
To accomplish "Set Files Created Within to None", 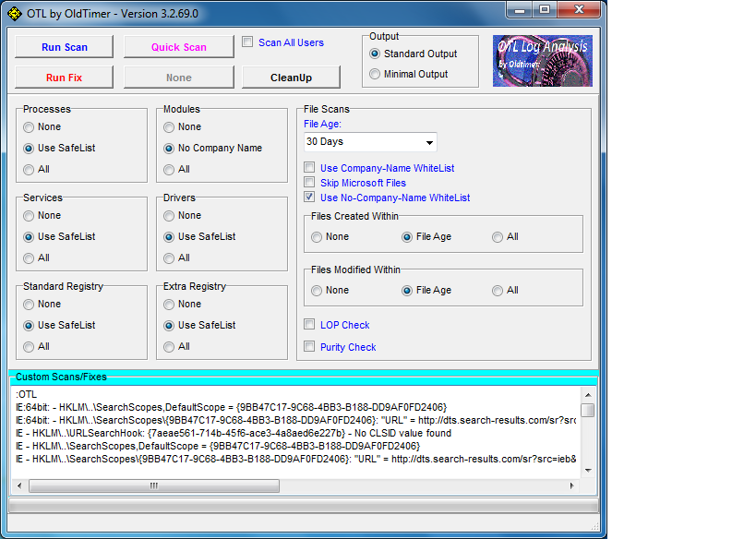I will (317, 236).
